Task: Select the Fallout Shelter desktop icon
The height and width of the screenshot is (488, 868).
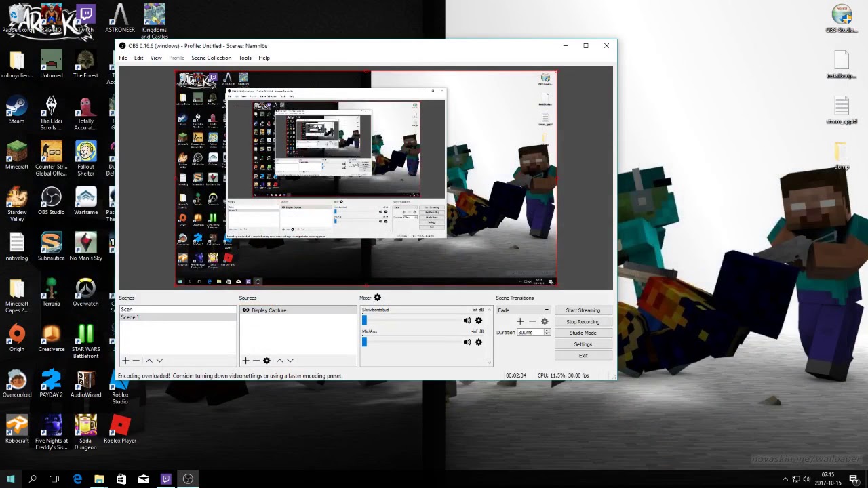Action: coord(85,160)
